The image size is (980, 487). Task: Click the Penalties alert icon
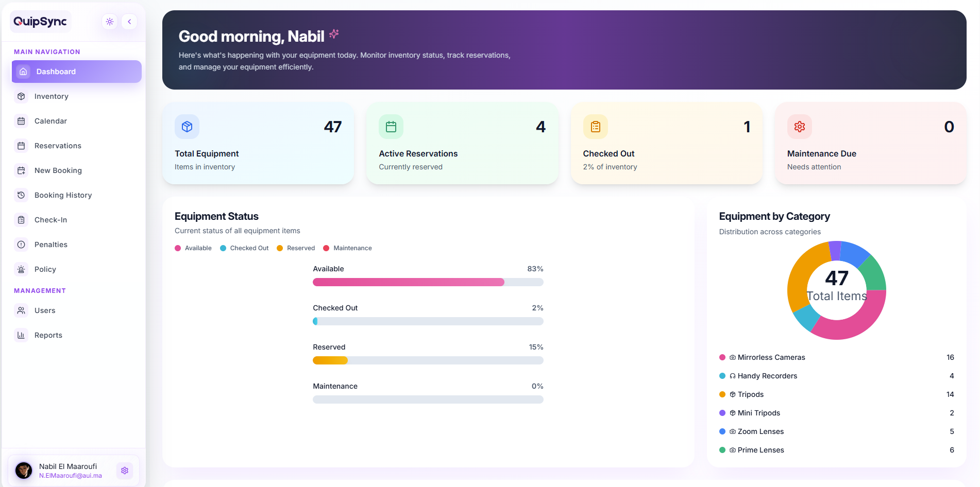21,245
